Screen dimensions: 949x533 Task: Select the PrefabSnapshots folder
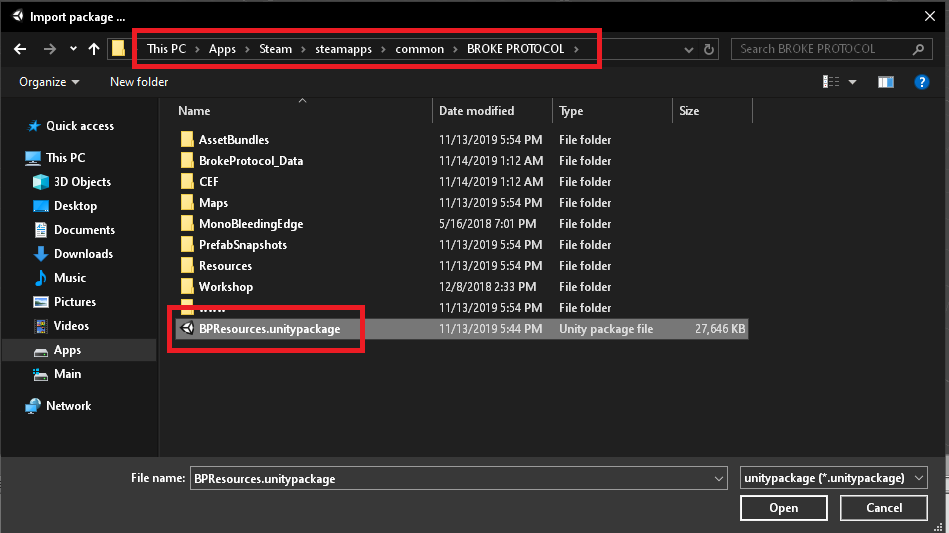click(x=243, y=245)
